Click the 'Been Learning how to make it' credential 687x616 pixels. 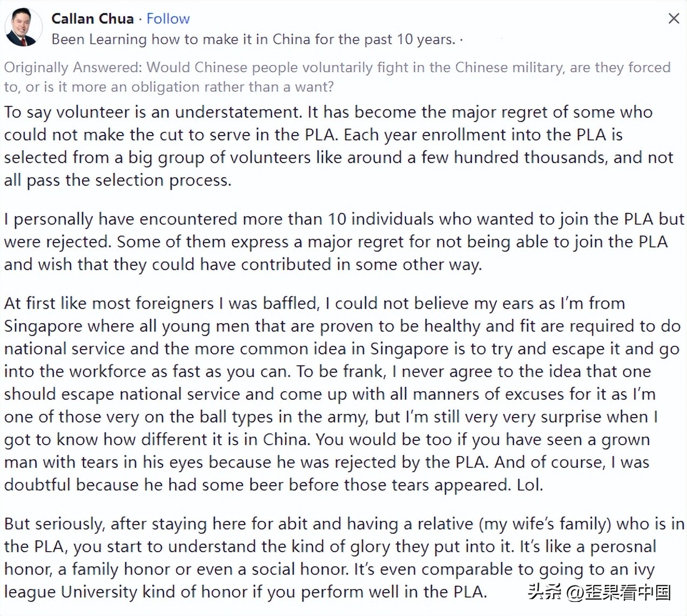pos(253,39)
